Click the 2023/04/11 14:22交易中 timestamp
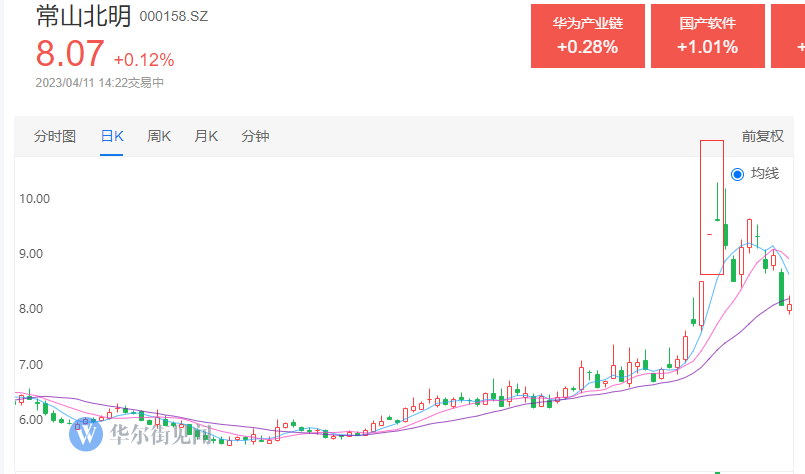Screen dimensions: 805x474 click(100, 83)
